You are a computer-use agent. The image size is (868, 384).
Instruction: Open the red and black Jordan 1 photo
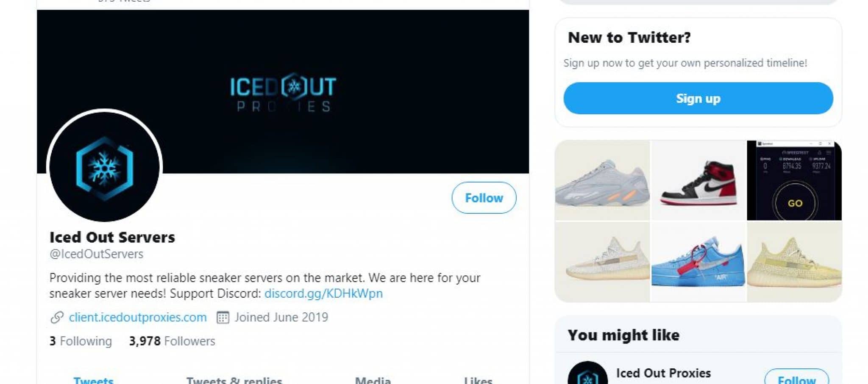(x=698, y=180)
